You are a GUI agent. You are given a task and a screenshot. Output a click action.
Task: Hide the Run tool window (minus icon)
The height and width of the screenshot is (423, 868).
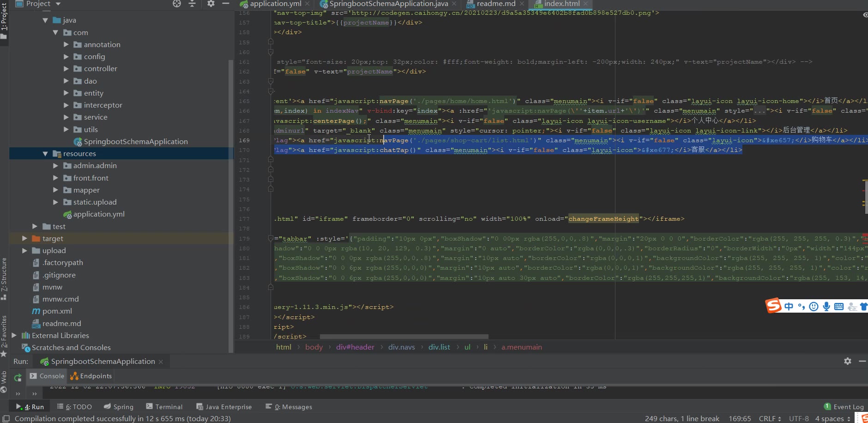(862, 361)
